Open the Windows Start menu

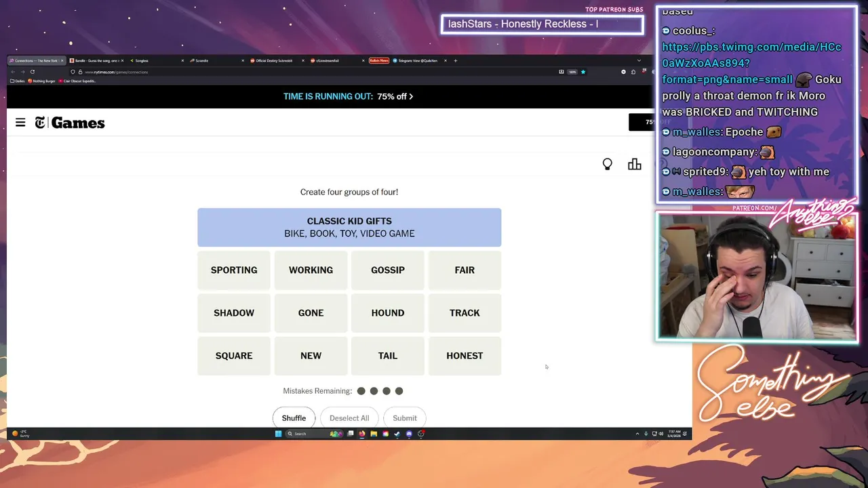pyautogui.click(x=278, y=434)
